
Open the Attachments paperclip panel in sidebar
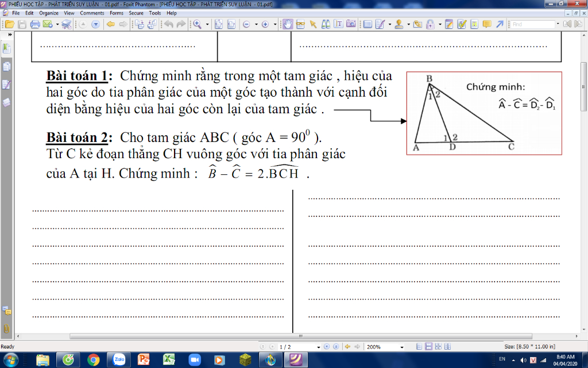pyautogui.click(x=6, y=328)
